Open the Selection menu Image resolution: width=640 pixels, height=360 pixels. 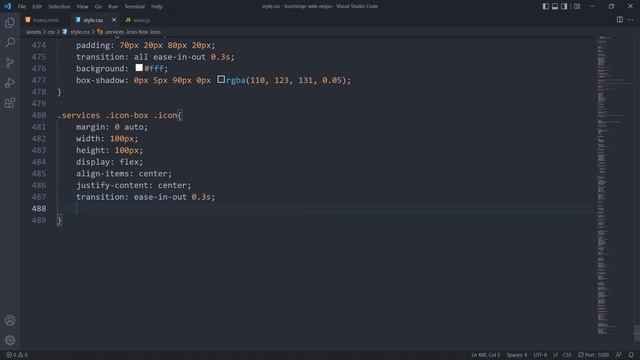click(59, 7)
